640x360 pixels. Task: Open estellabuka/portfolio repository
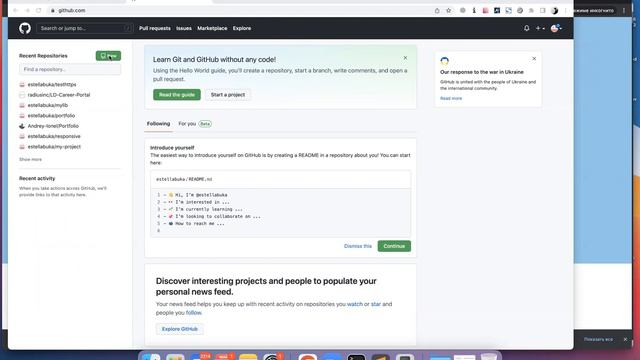click(51, 116)
